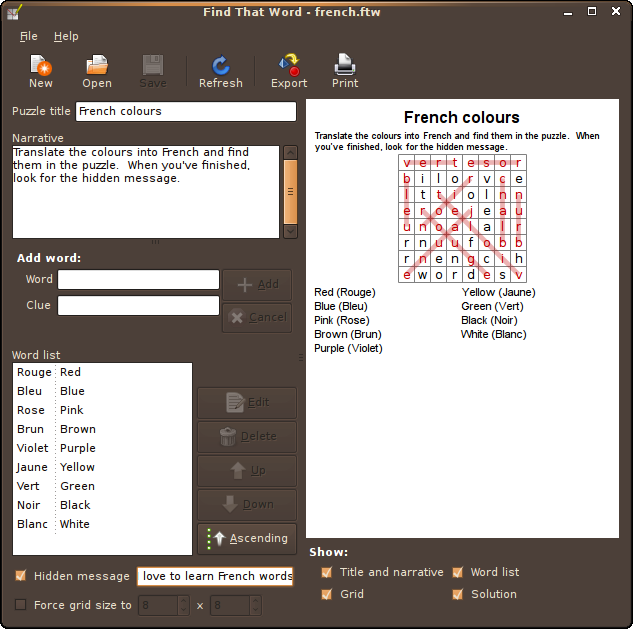Enable the Force grid size checkbox
This screenshot has height=629, width=633.
(x=21, y=604)
